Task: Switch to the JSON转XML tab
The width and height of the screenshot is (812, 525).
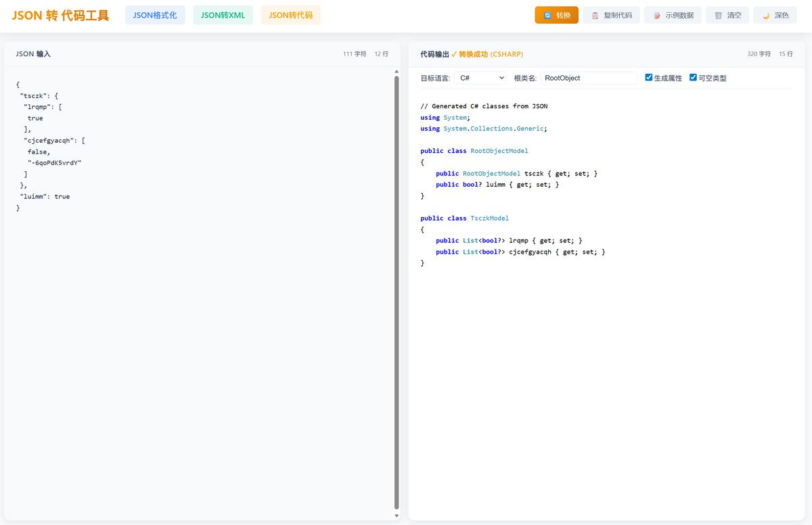Action: (x=223, y=15)
